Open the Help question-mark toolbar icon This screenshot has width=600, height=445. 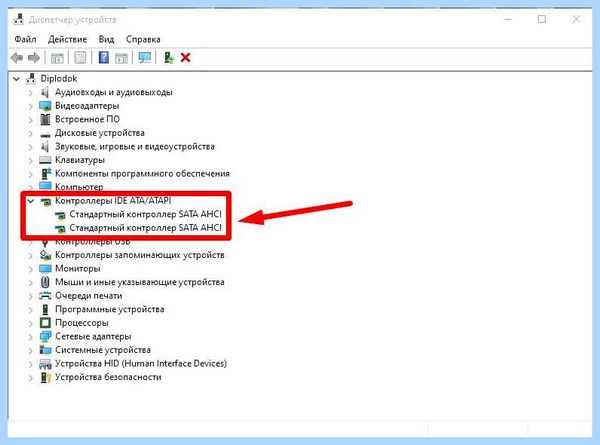coord(104,58)
